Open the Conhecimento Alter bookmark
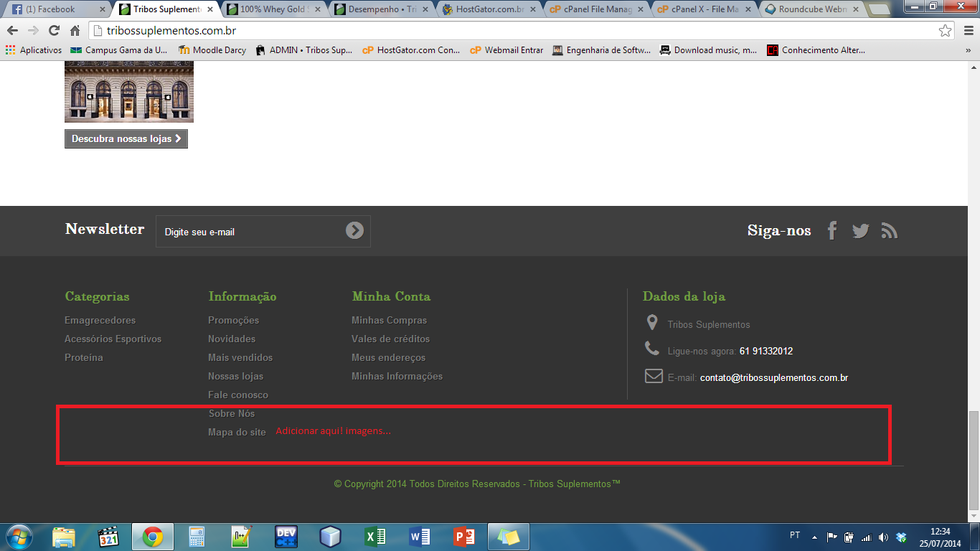Image resolution: width=980 pixels, height=551 pixels. (x=816, y=50)
